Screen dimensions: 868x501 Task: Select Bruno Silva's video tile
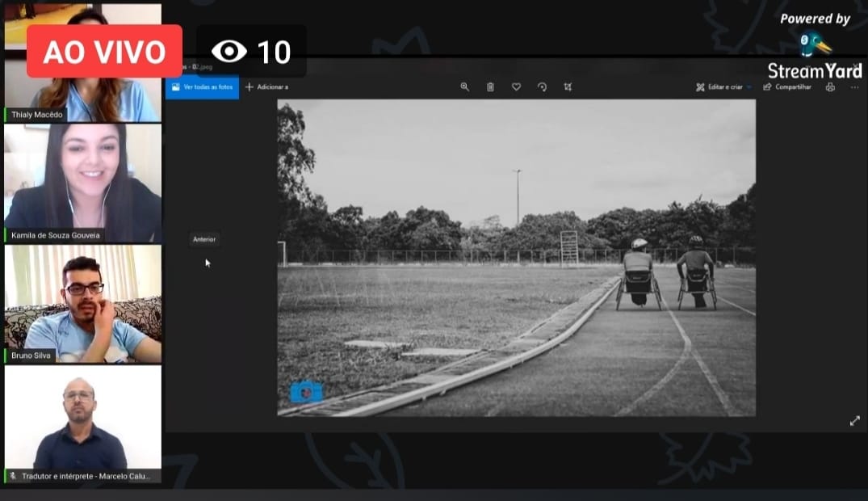[x=82, y=303]
